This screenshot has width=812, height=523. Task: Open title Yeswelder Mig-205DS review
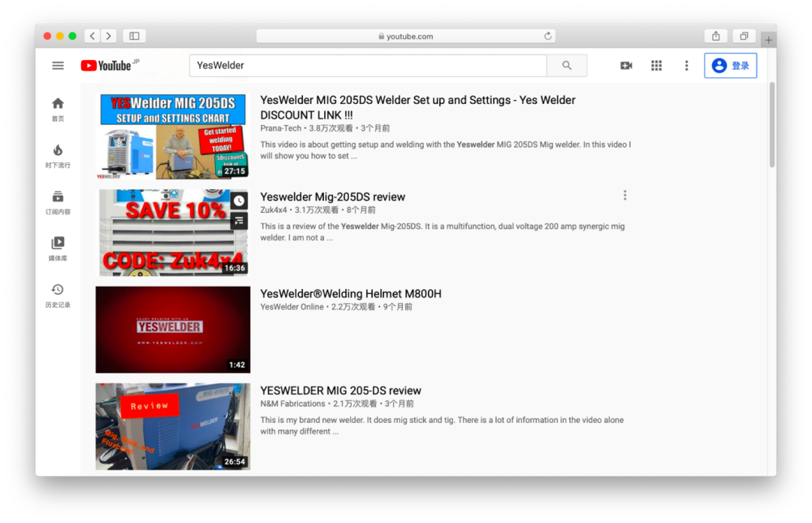tap(332, 197)
